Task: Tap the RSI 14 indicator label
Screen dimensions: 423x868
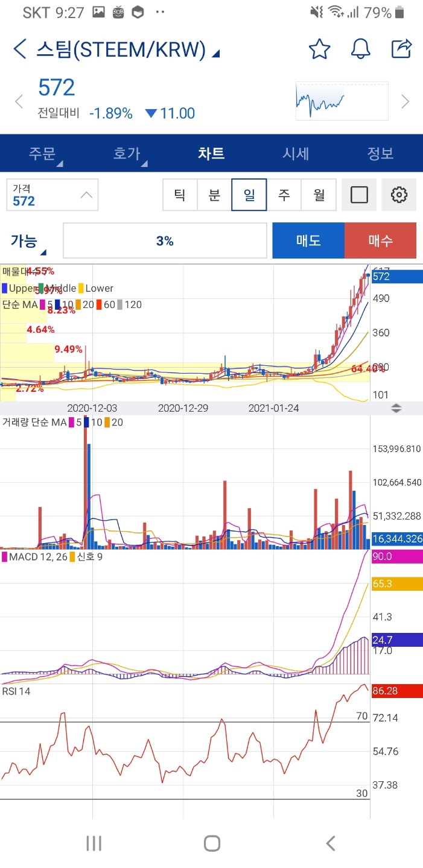Action: point(16,691)
